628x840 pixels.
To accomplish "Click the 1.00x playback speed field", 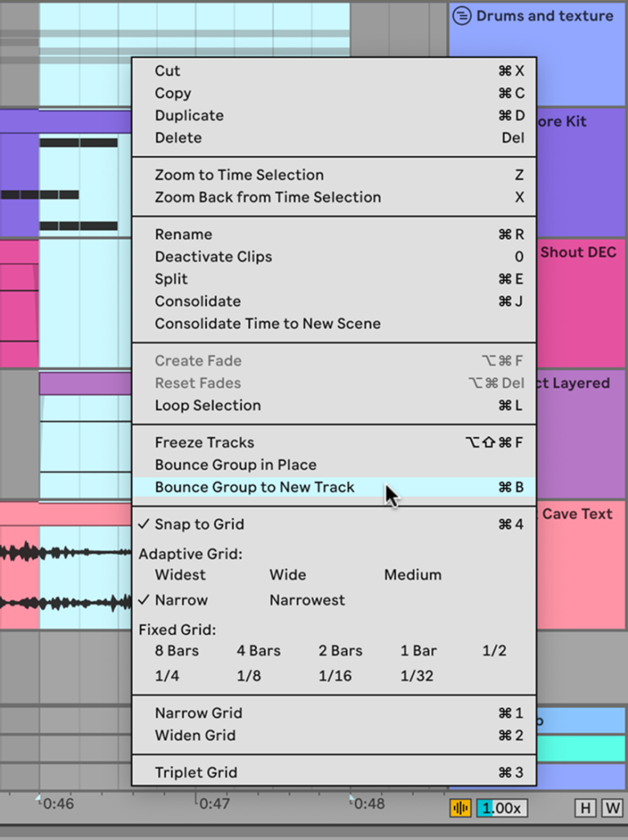I will (x=501, y=808).
